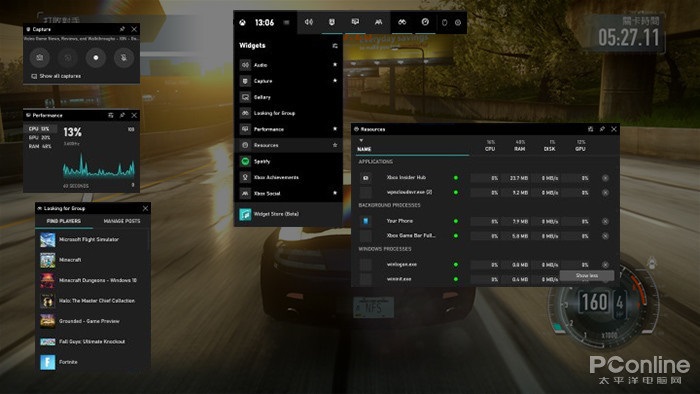This screenshot has width=700, height=394.
Task: Select Minecraft Dungeons - Windows 10
Action: [x=92, y=281]
